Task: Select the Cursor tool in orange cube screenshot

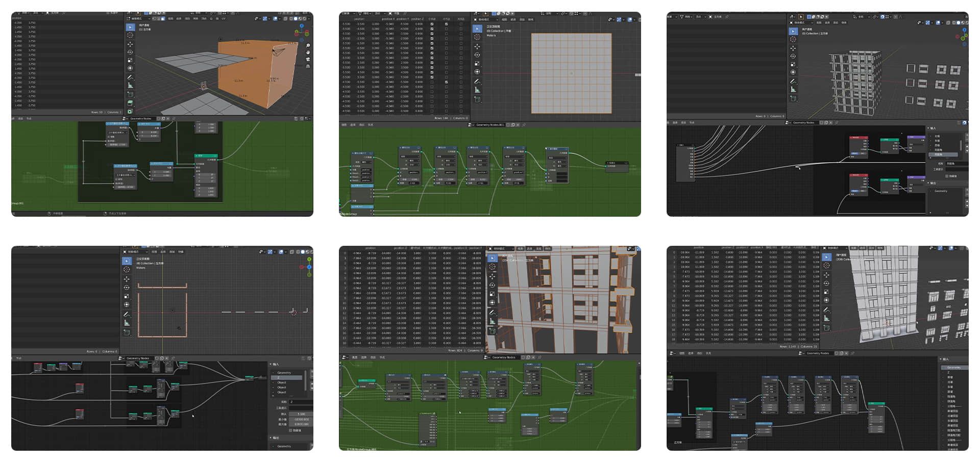Action: [x=130, y=35]
